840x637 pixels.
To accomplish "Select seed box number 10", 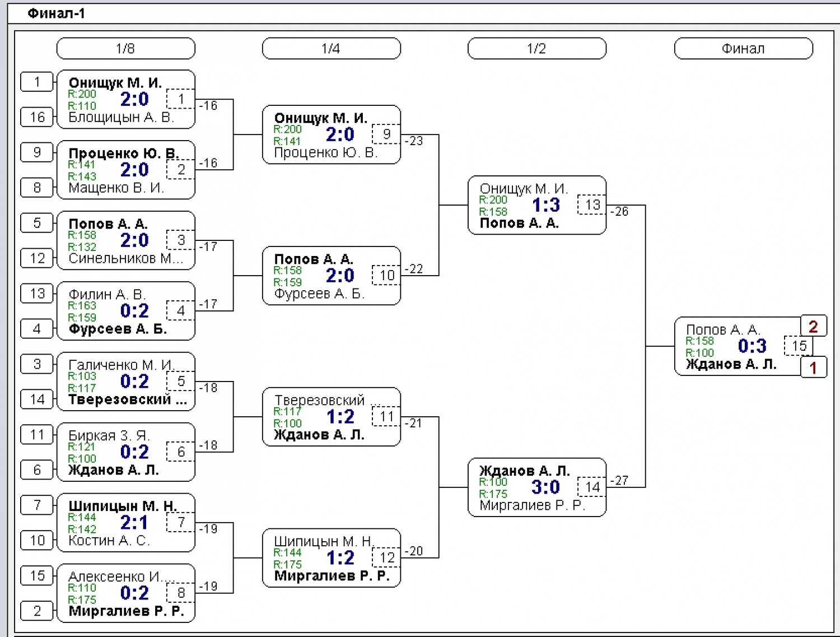I will coord(37,540).
